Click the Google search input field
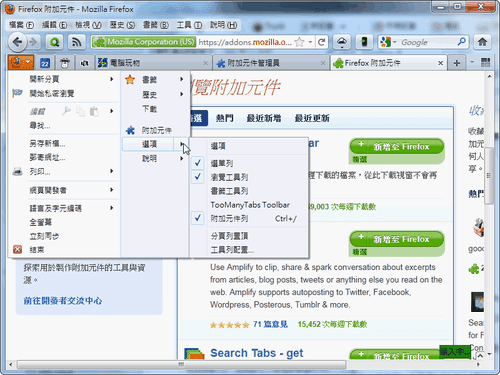Screen dimensions: 500x375 428,42
